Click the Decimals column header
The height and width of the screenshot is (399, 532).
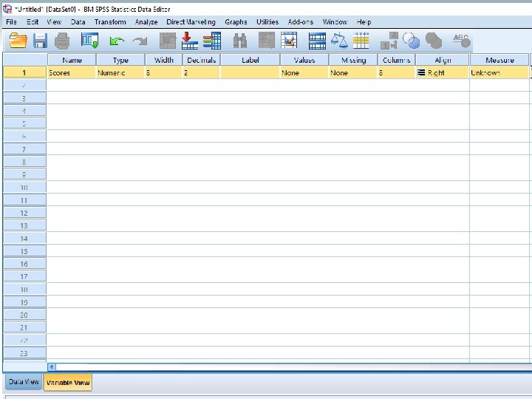(x=202, y=60)
